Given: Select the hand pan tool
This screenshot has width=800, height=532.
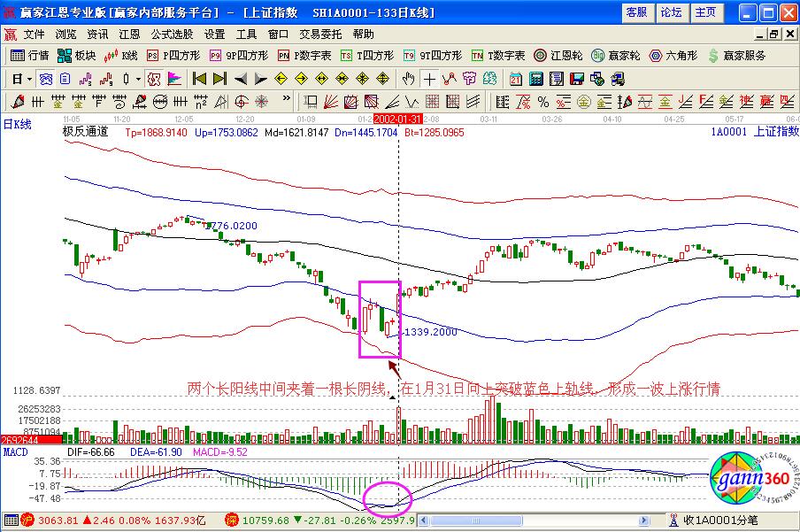Looking at the screenshot, I should click(408, 78).
